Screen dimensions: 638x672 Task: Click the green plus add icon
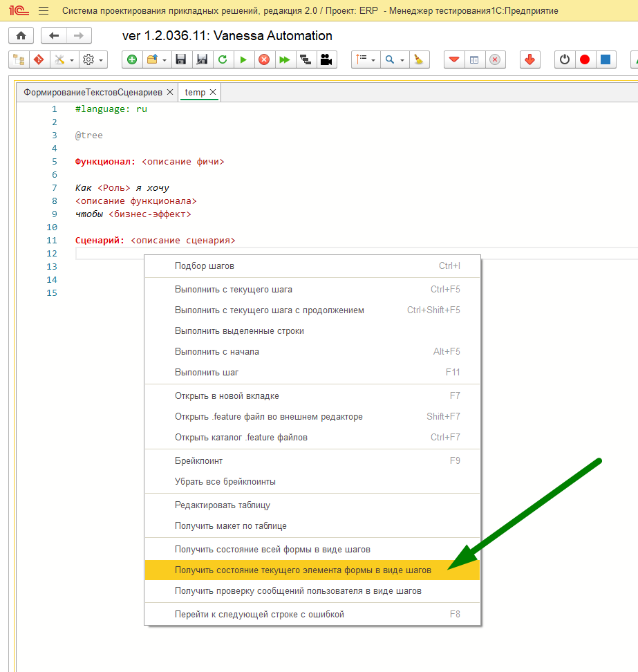coord(132,59)
